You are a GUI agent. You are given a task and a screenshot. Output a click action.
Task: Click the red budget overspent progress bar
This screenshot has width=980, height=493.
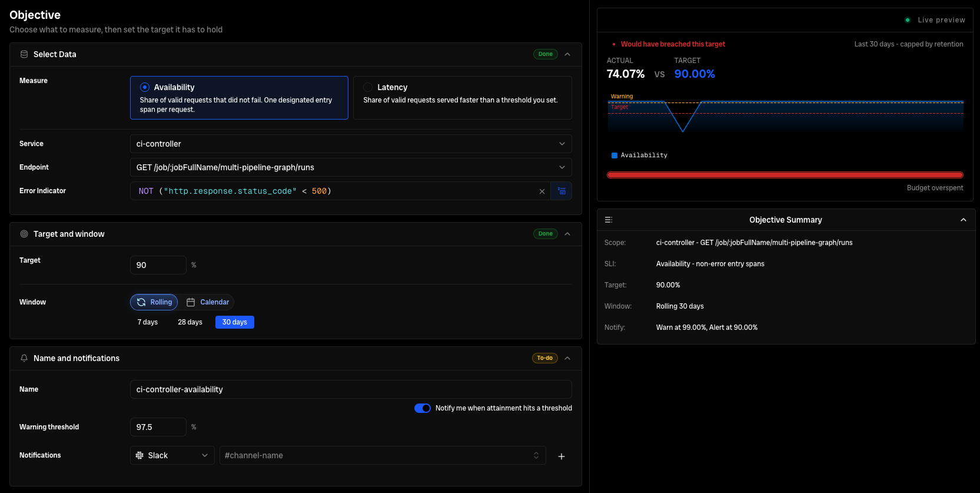click(x=785, y=175)
